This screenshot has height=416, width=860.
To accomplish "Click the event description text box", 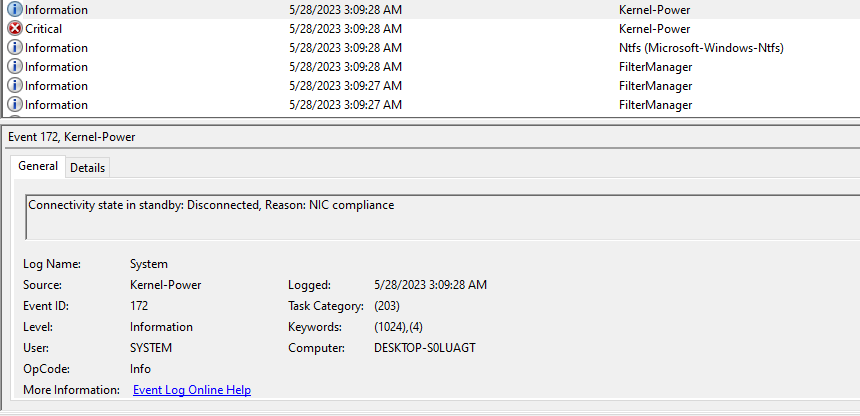I will tap(442, 217).
